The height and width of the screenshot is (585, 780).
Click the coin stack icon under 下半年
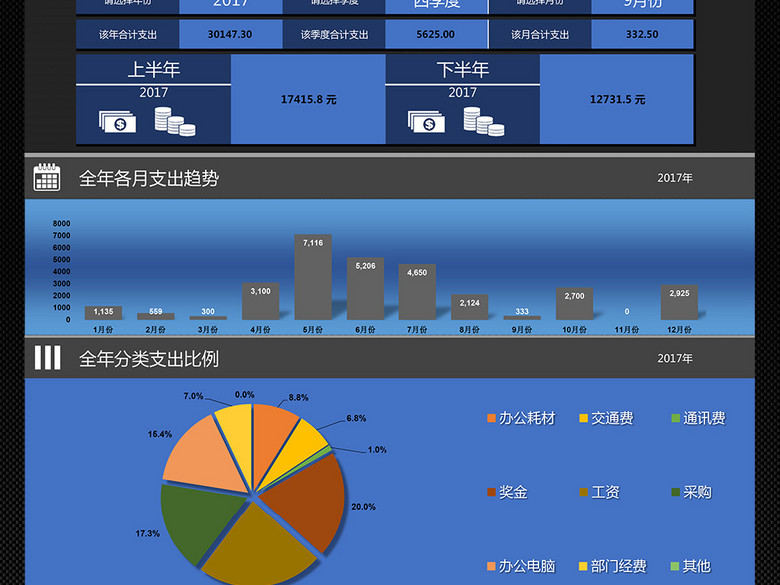pos(484,121)
